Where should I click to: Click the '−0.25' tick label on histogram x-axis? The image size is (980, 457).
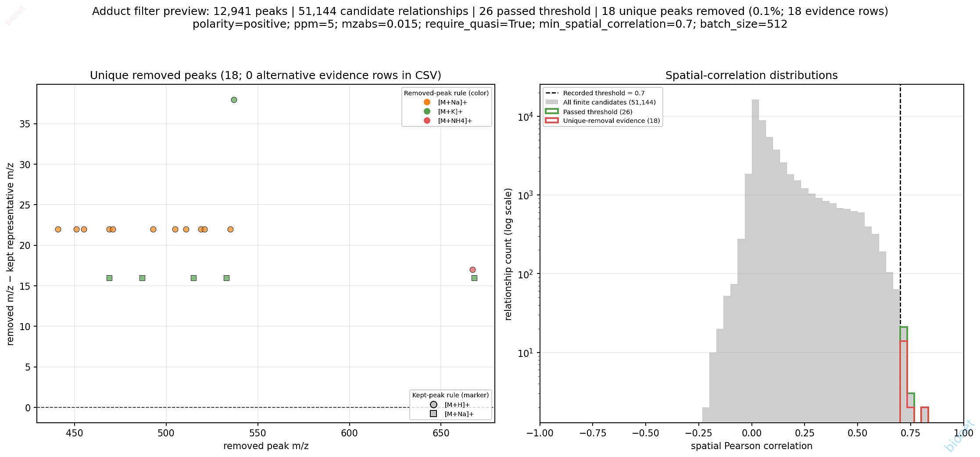point(698,433)
